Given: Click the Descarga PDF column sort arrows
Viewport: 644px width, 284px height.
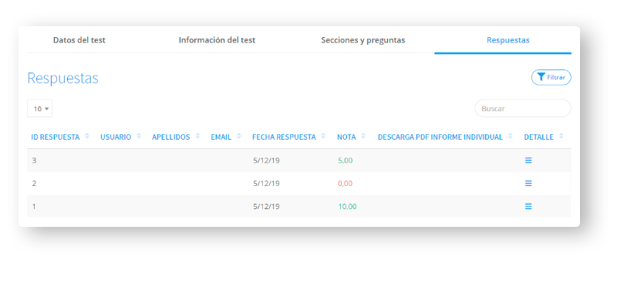Looking at the screenshot, I should coord(511,136).
